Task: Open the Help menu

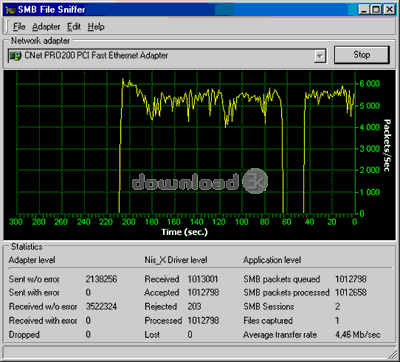Action: (x=96, y=27)
